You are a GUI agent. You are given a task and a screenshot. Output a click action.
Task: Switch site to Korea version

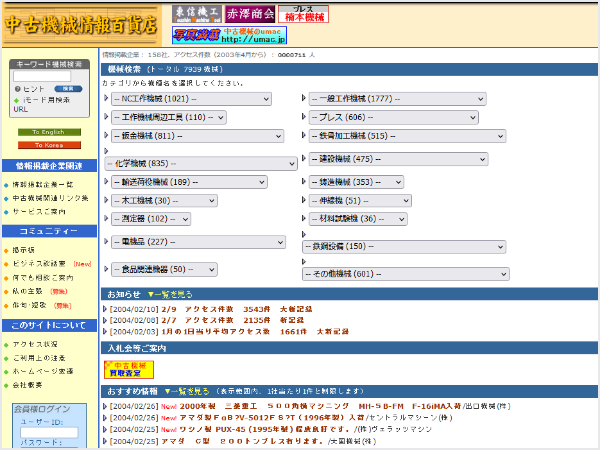coord(49,145)
